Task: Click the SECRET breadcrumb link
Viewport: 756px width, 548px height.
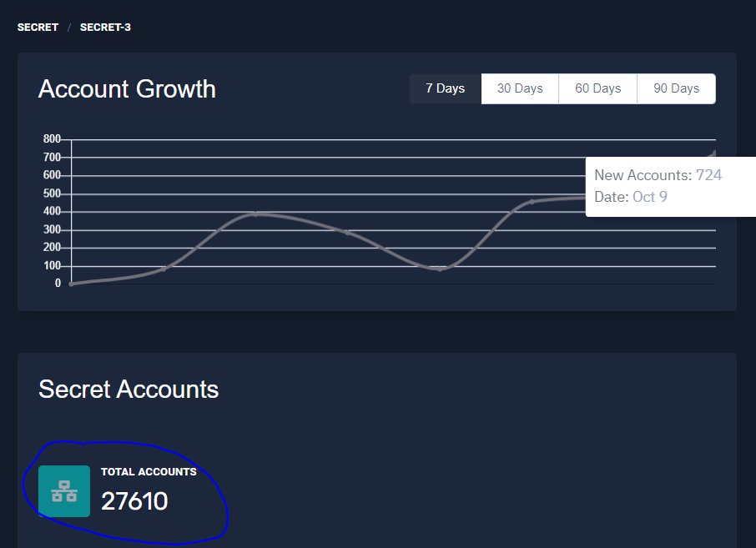Action: pos(38,28)
